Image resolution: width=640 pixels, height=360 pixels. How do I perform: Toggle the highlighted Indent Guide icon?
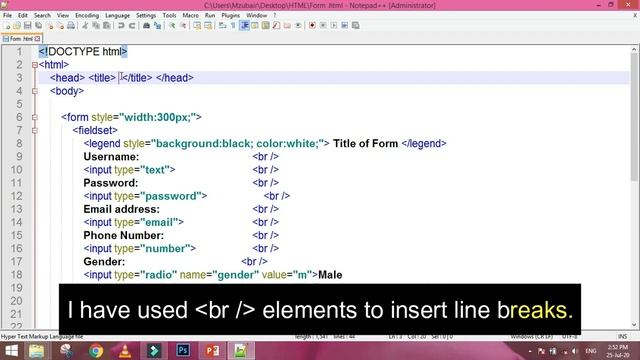coord(244,25)
